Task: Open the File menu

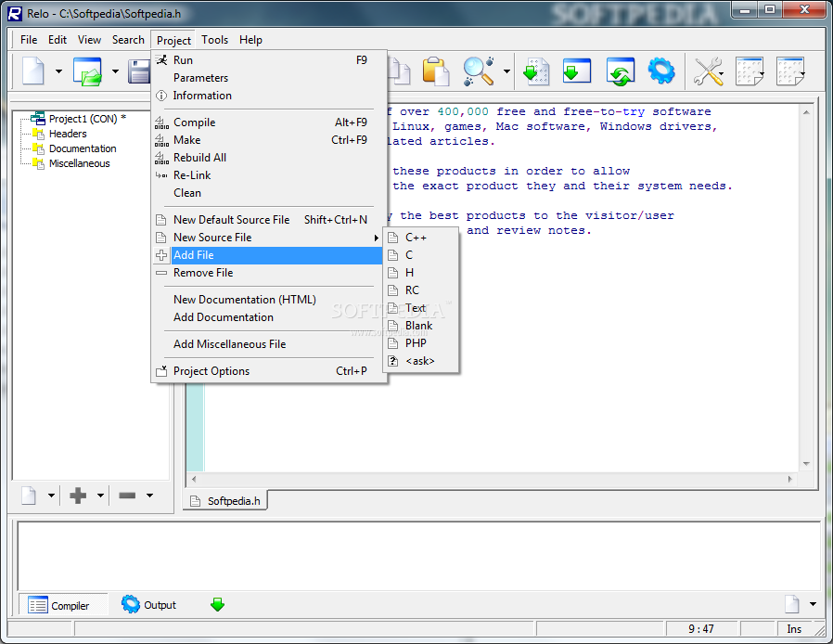Action: [29, 40]
